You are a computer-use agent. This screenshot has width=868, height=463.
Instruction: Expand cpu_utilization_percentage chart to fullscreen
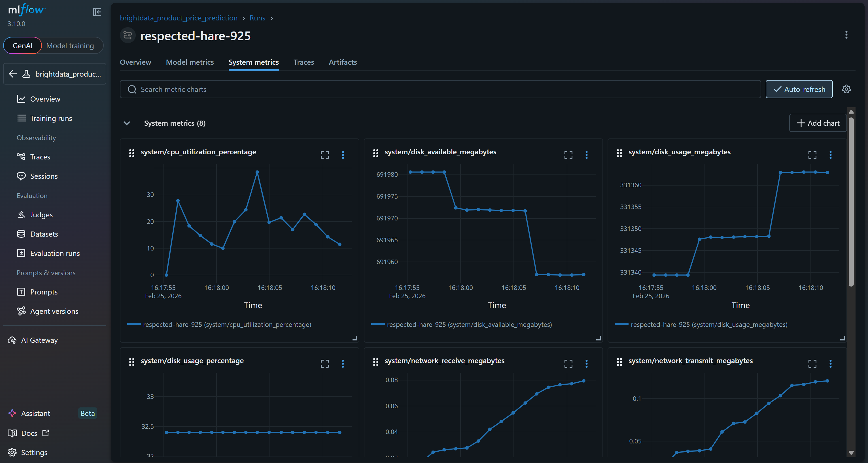324,155
